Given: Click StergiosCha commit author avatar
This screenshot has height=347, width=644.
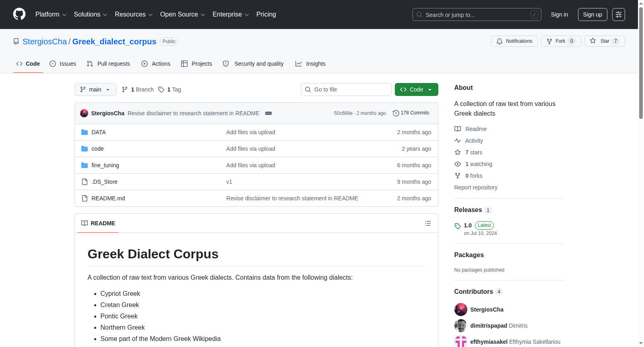Looking at the screenshot, I should [x=84, y=113].
